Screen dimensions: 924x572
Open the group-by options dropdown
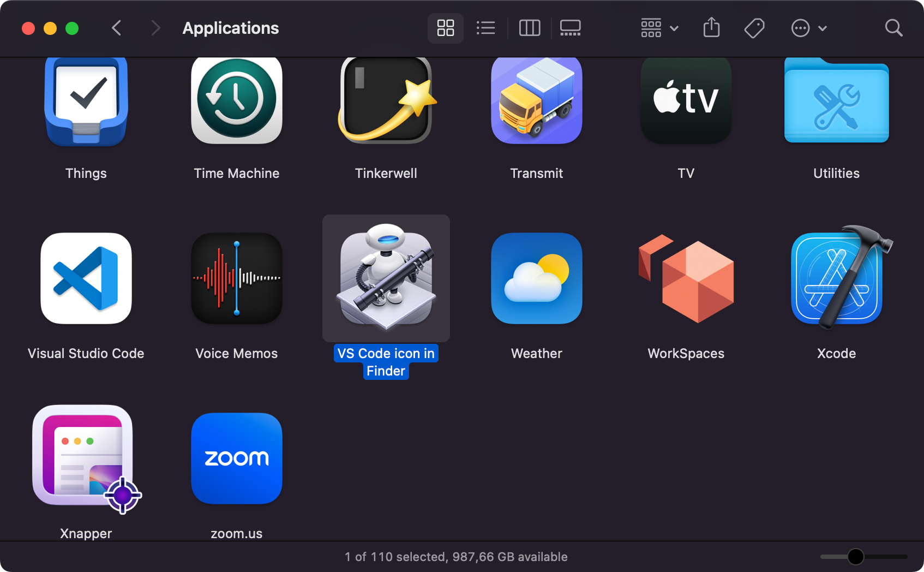pyautogui.click(x=659, y=28)
